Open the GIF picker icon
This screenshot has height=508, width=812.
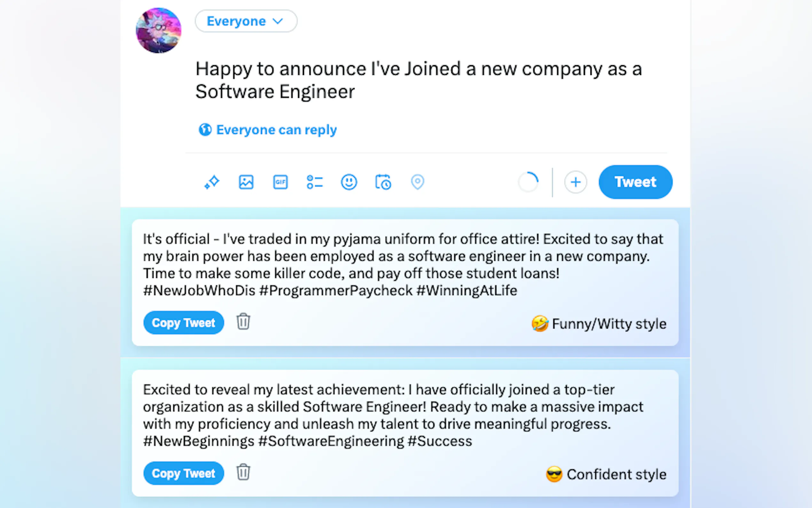pyautogui.click(x=280, y=182)
